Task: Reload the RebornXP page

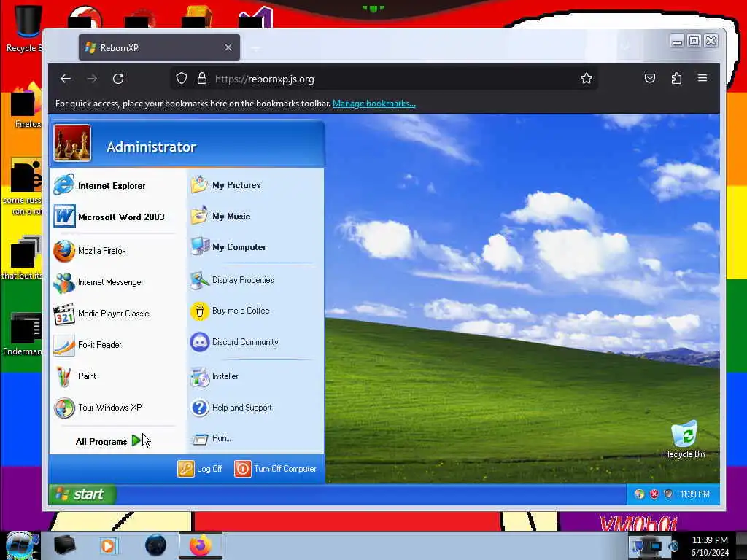Action: (118, 79)
